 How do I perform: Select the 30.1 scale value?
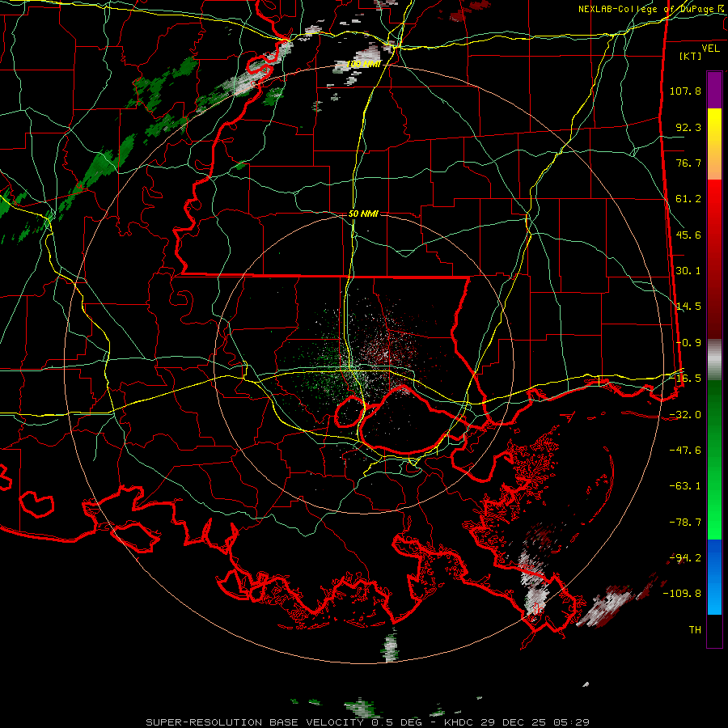pyautogui.click(x=688, y=271)
